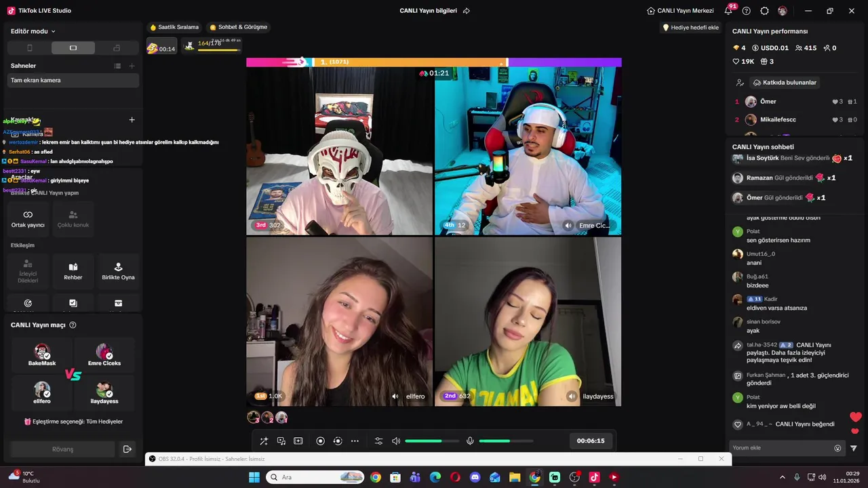
Task: Open TikTok LIVE Studio taskbar icon
Action: click(x=594, y=477)
